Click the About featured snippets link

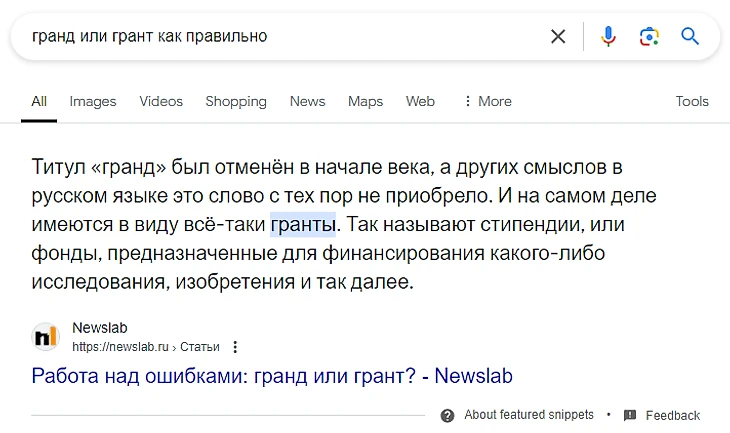coord(529,415)
